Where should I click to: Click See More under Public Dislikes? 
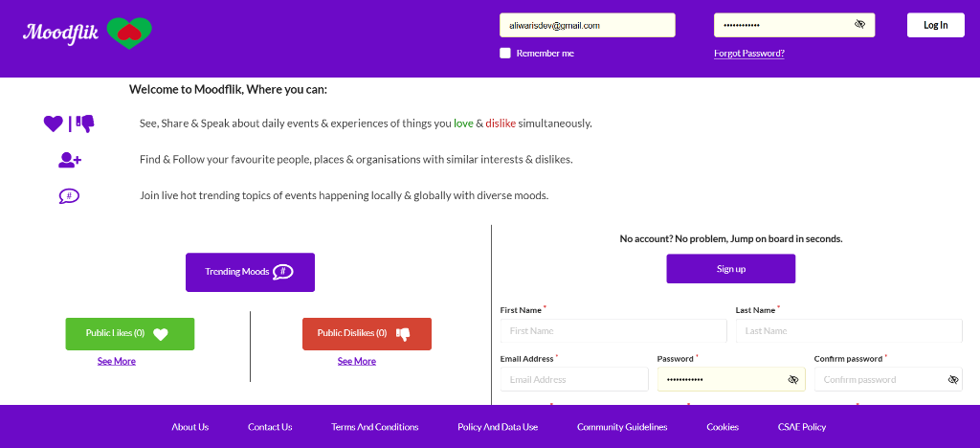[x=357, y=361]
